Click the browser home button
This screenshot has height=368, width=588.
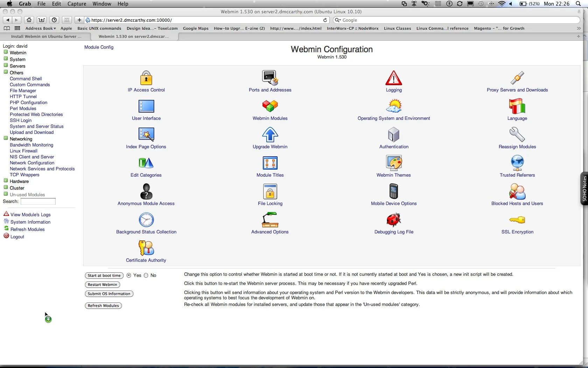tap(29, 20)
